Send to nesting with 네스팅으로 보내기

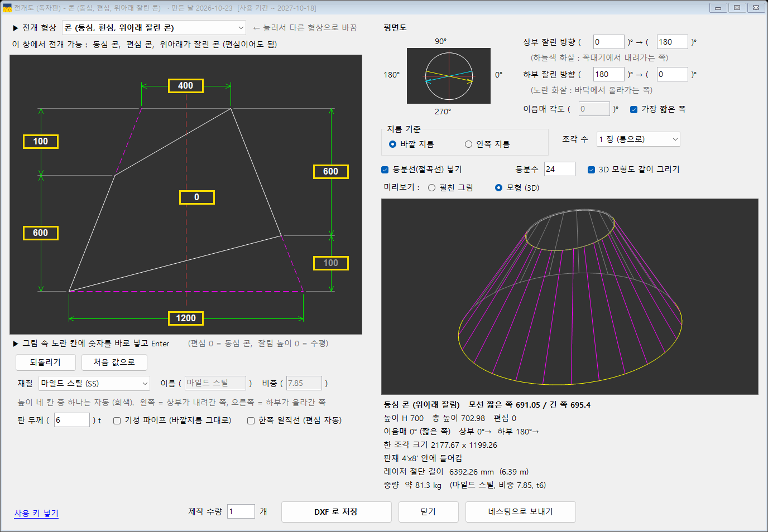pyautogui.click(x=520, y=512)
